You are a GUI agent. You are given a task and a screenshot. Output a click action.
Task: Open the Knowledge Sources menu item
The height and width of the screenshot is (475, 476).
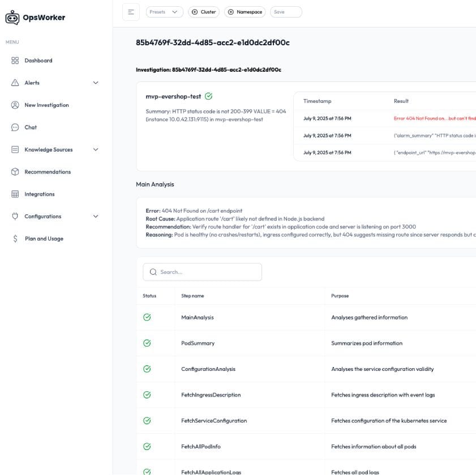click(x=48, y=150)
